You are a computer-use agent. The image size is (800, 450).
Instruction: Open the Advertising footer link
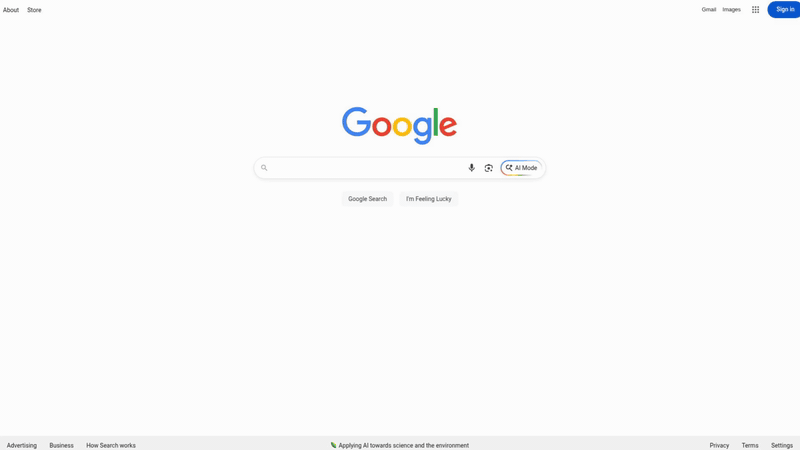[21, 445]
